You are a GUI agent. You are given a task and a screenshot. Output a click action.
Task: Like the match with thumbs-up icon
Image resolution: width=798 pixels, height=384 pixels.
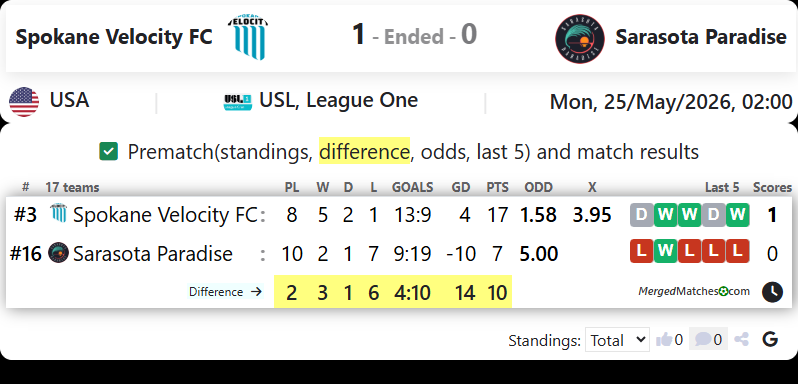coord(664,339)
